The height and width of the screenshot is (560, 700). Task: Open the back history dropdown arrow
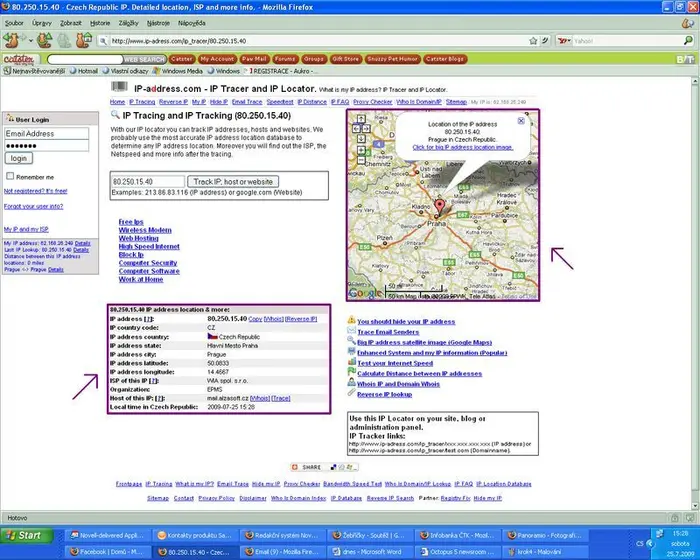point(30,41)
